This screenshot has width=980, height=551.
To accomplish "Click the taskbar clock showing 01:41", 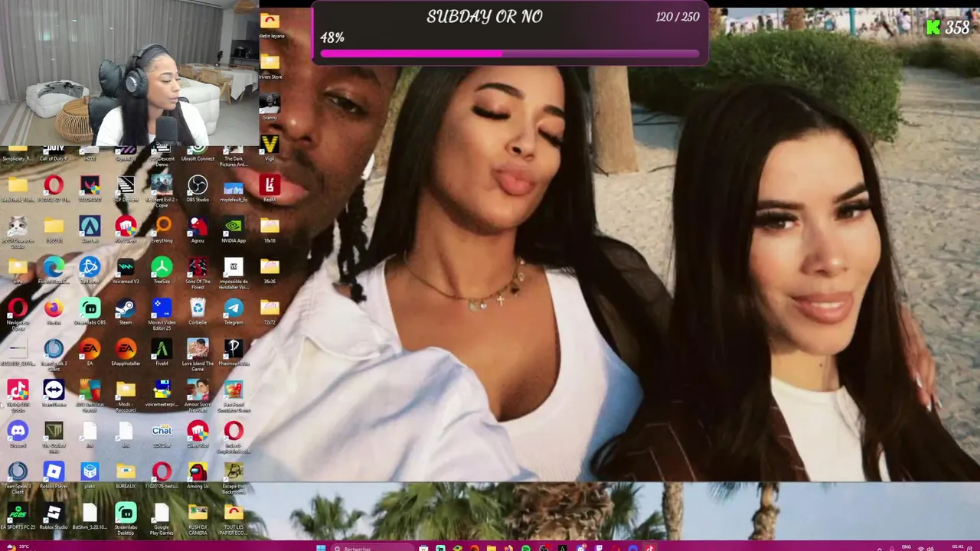I will (958, 547).
